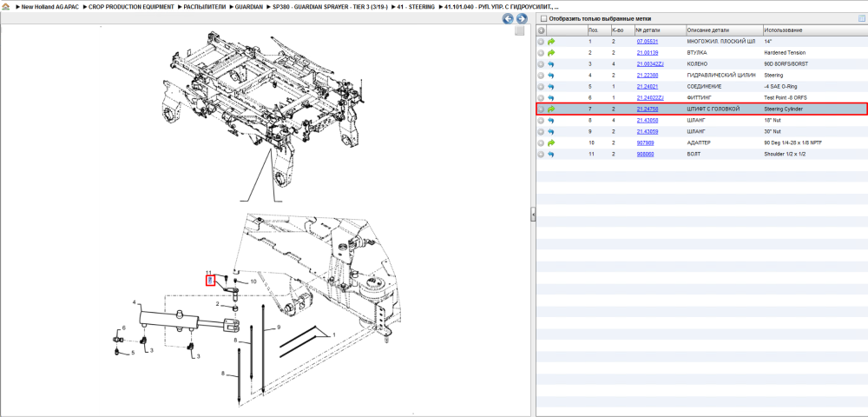Open part number 21.00139 link
Viewport: 868px width, 417px height.
(x=648, y=53)
